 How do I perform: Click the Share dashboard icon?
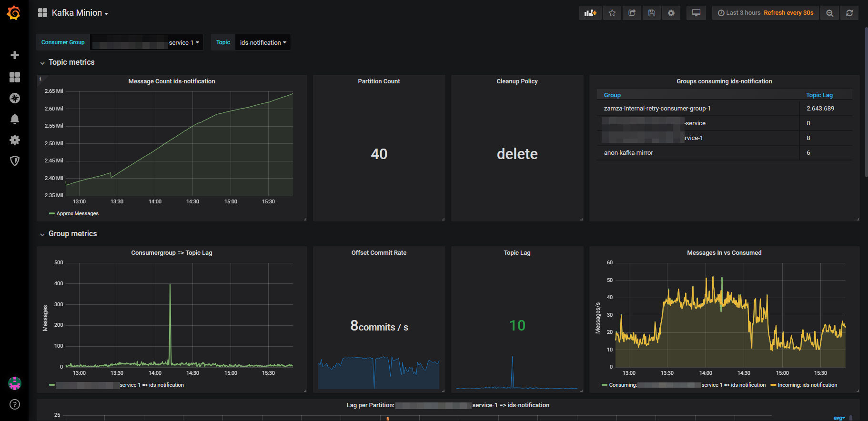(x=632, y=13)
